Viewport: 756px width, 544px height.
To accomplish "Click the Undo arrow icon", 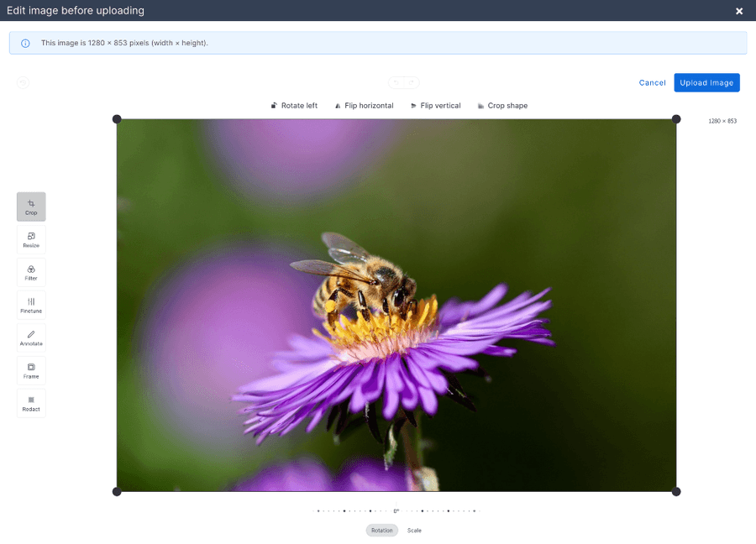I will tap(394, 82).
